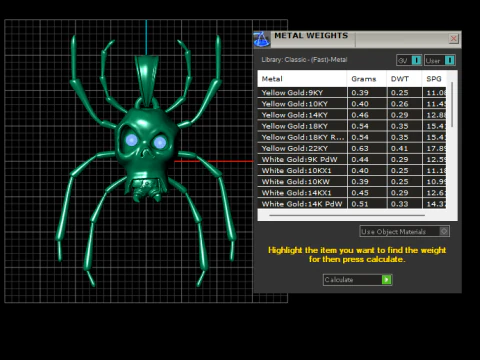Sort by the Metal column header
Viewport: 480px width, 360px height.
(302, 79)
